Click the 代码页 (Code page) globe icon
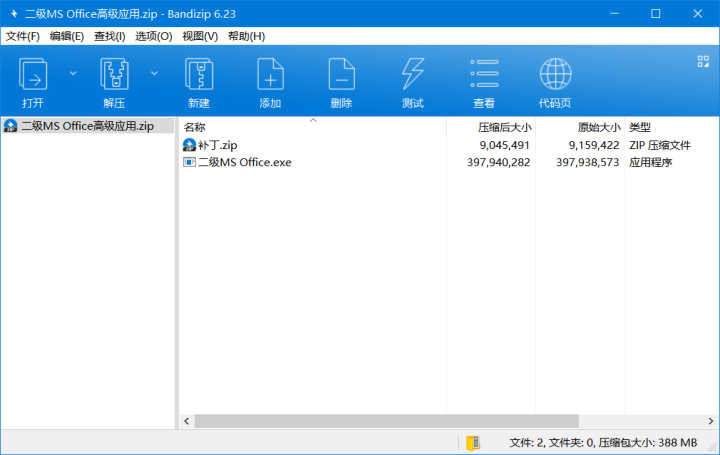 click(x=555, y=76)
